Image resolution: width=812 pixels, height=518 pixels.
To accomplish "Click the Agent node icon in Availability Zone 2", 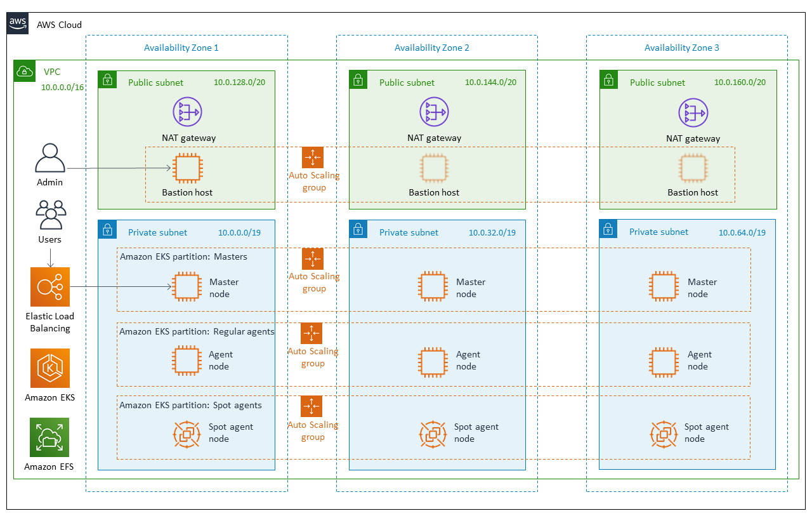I will [433, 361].
